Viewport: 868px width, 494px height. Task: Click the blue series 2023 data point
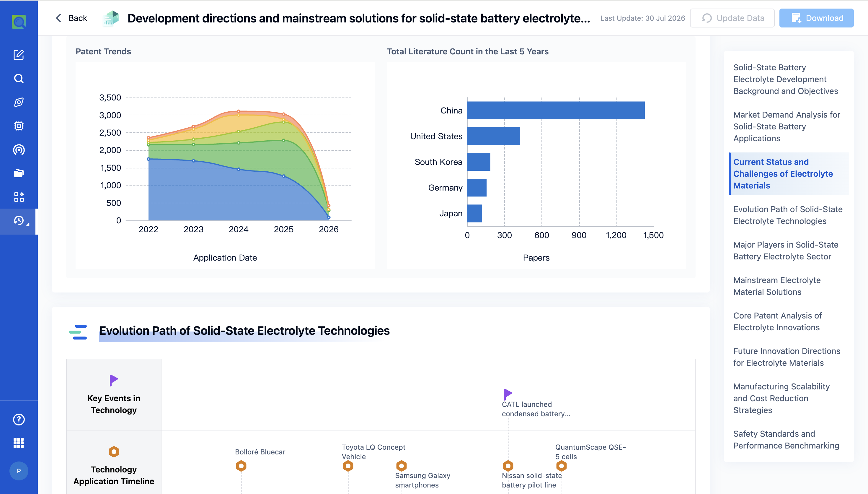pyautogui.click(x=194, y=161)
